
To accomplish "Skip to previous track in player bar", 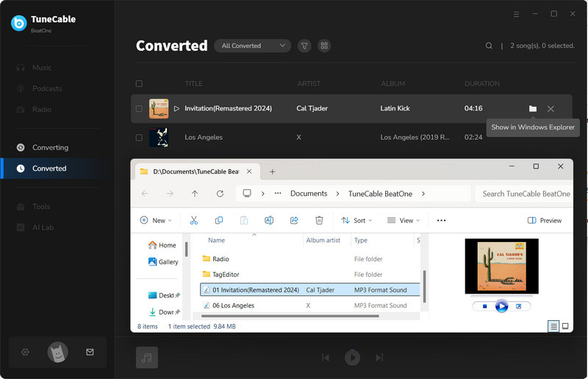I will 326,358.
